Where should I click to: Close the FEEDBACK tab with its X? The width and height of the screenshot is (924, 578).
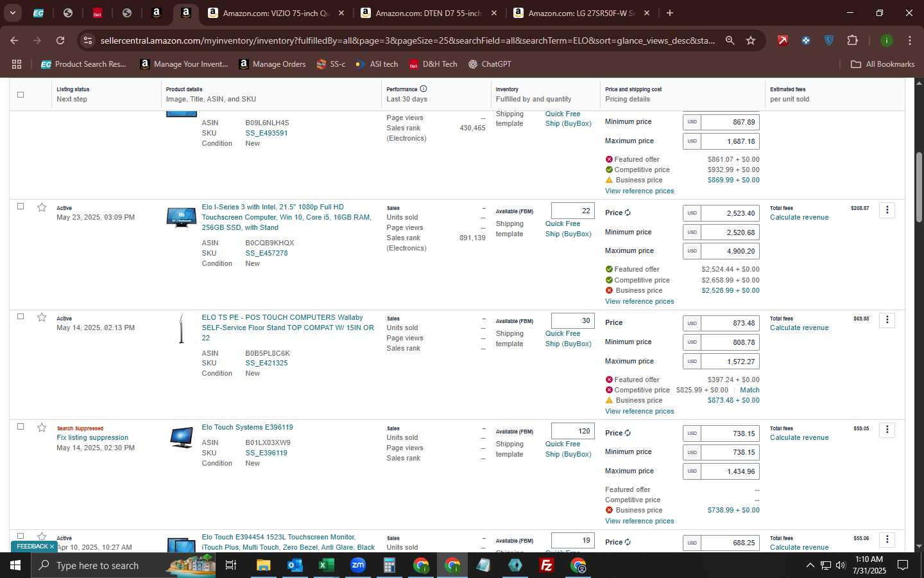(52, 547)
